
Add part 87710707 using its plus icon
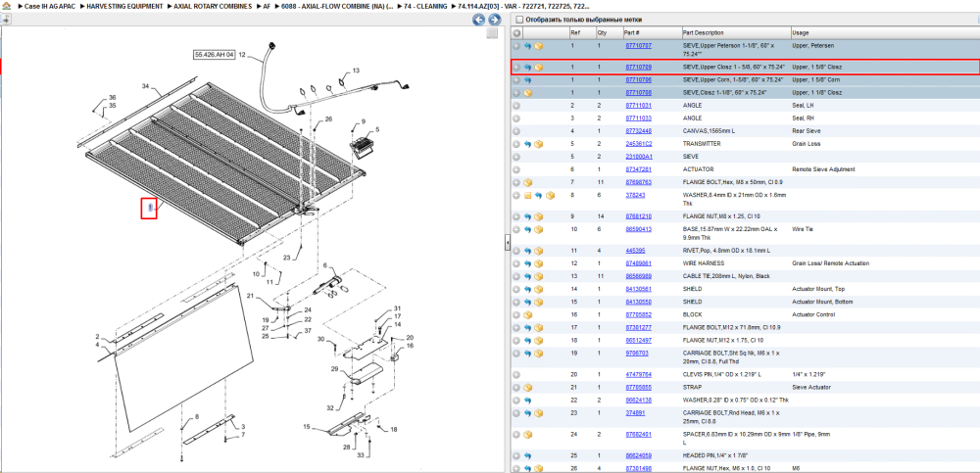[516, 46]
